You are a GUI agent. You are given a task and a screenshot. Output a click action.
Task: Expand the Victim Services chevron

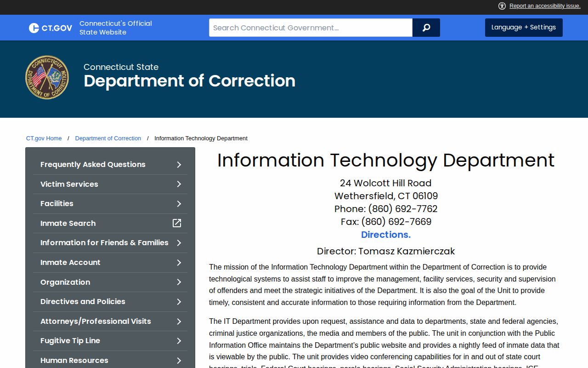point(179,184)
